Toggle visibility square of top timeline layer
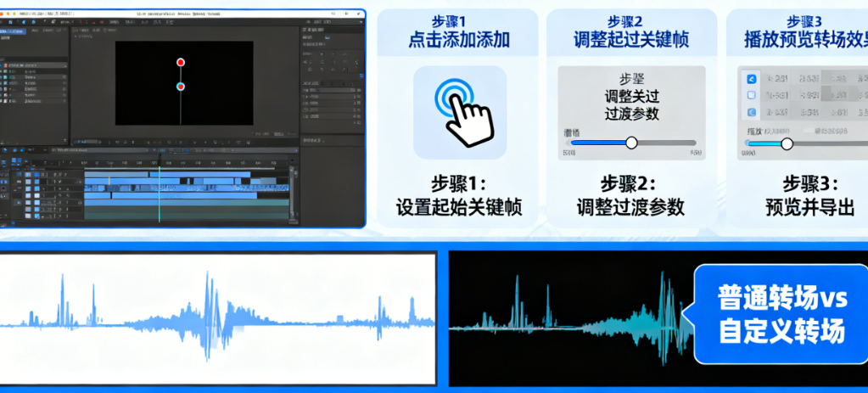868x393 pixels. click(29, 173)
